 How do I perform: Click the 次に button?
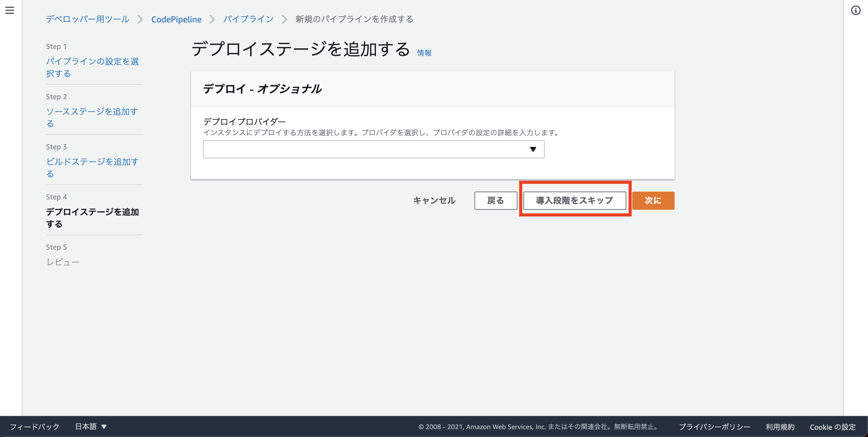click(x=653, y=200)
